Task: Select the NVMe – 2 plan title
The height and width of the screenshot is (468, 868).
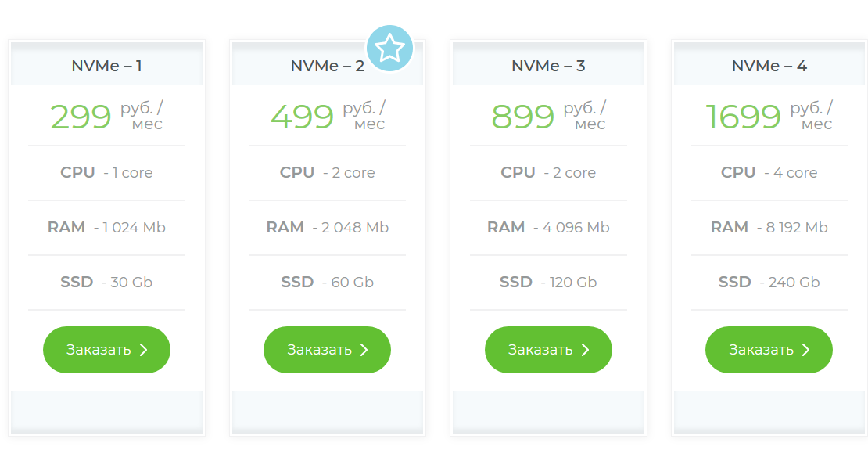Action: pos(327,66)
